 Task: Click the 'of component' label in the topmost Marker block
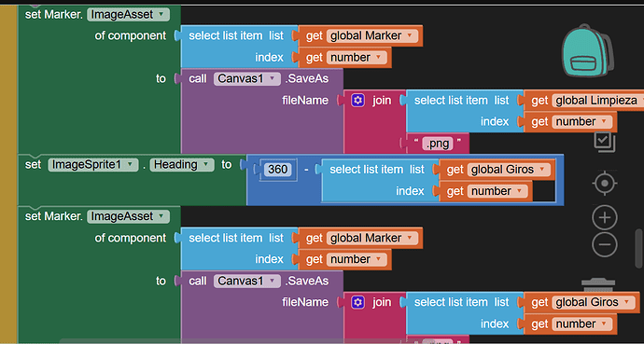pos(131,36)
